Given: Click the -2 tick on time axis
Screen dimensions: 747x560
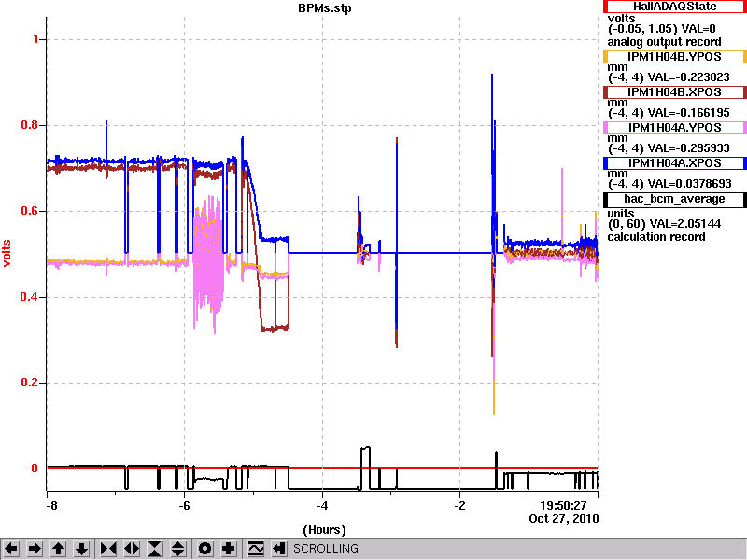Looking at the screenshot, I should (x=459, y=506).
